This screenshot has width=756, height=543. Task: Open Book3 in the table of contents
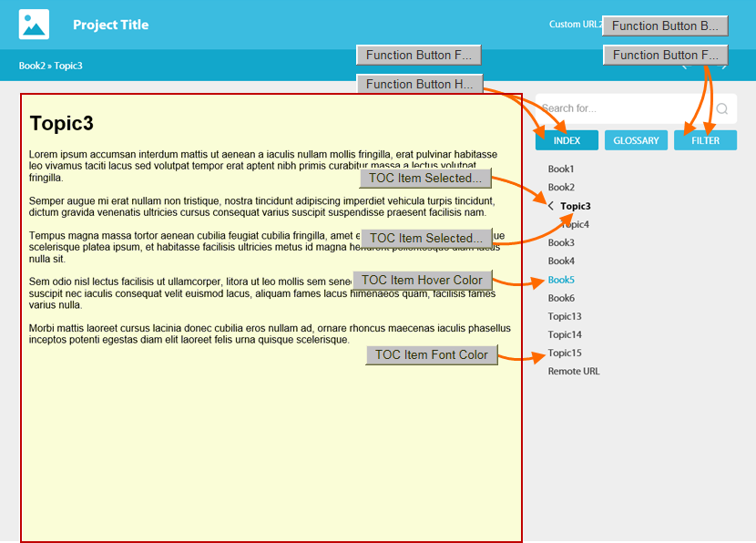pos(561,242)
